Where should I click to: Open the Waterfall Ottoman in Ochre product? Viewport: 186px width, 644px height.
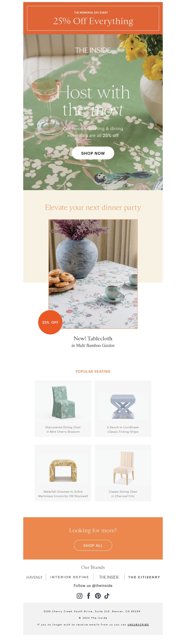(x=63, y=473)
